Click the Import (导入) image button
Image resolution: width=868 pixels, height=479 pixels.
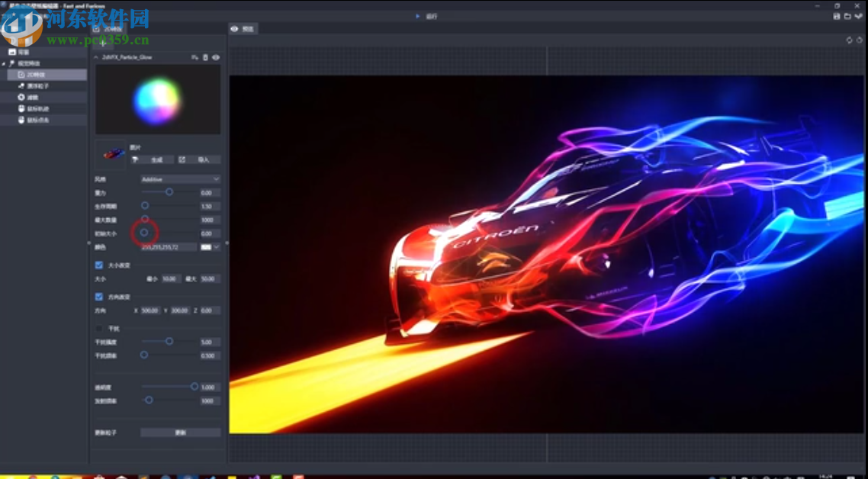[x=198, y=160]
